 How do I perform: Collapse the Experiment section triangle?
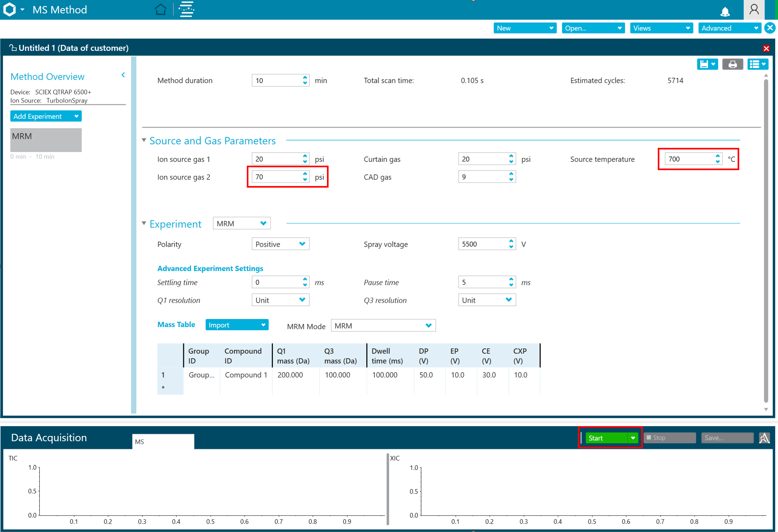(144, 223)
